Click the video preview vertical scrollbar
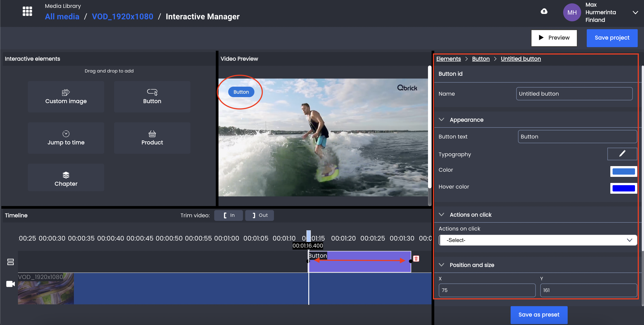The image size is (644, 325). [430, 127]
